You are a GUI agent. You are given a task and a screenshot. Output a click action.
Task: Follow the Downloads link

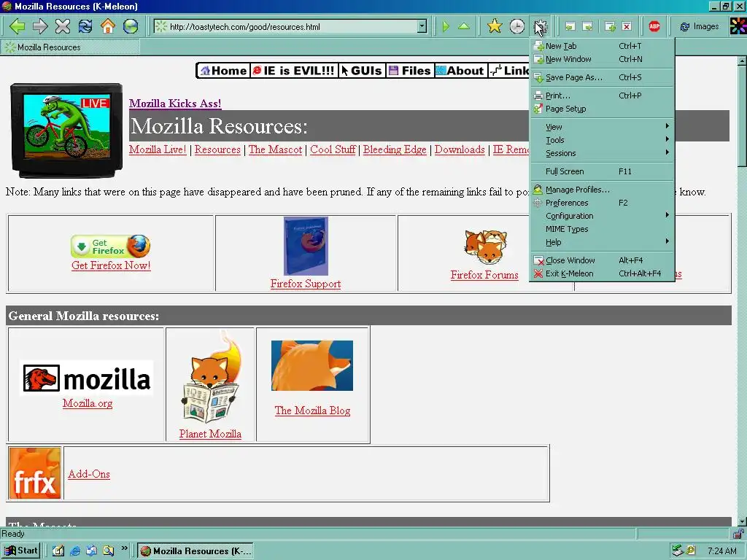460,149
